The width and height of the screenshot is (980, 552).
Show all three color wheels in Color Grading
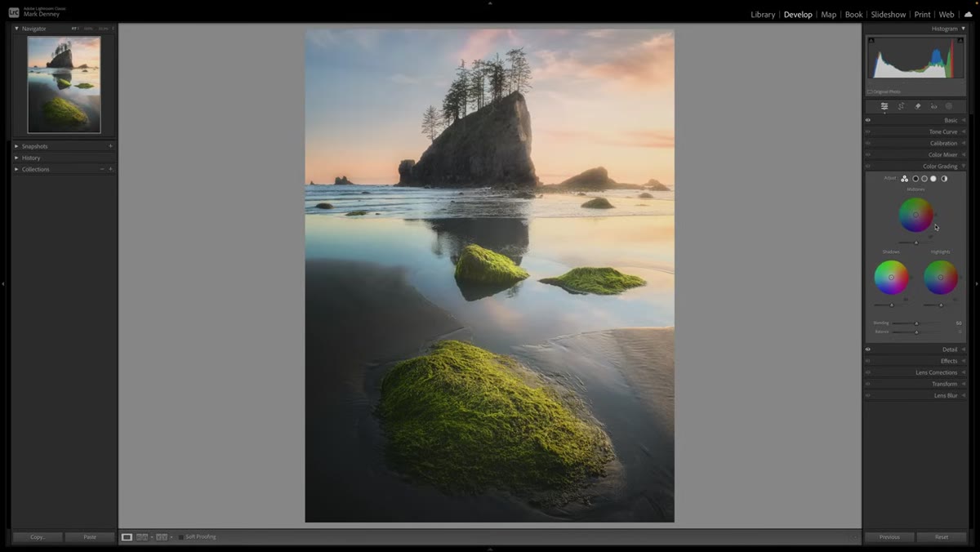[x=905, y=178]
